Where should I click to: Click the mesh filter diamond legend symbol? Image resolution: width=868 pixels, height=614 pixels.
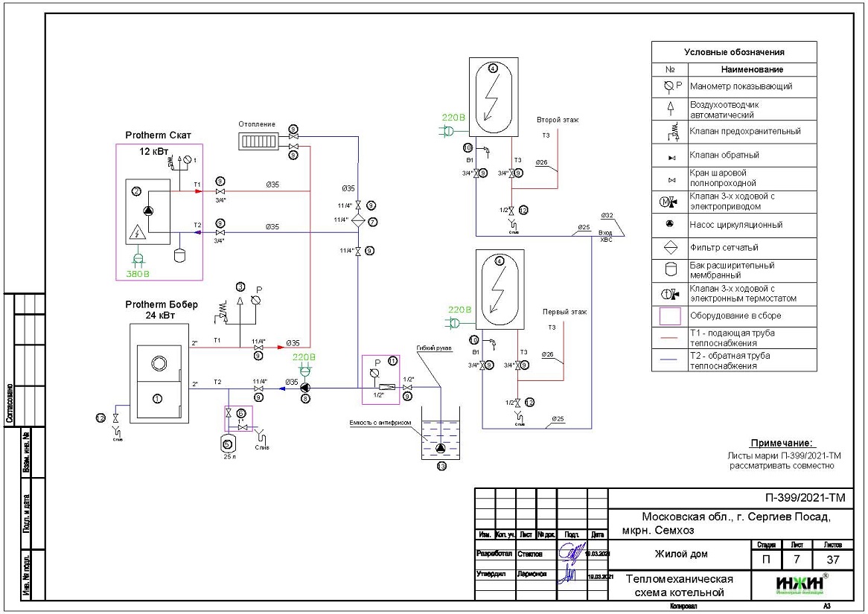(x=670, y=247)
